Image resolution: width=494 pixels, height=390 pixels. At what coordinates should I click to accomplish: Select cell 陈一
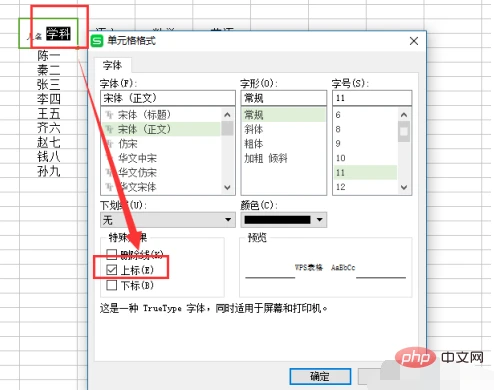(x=49, y=55)
